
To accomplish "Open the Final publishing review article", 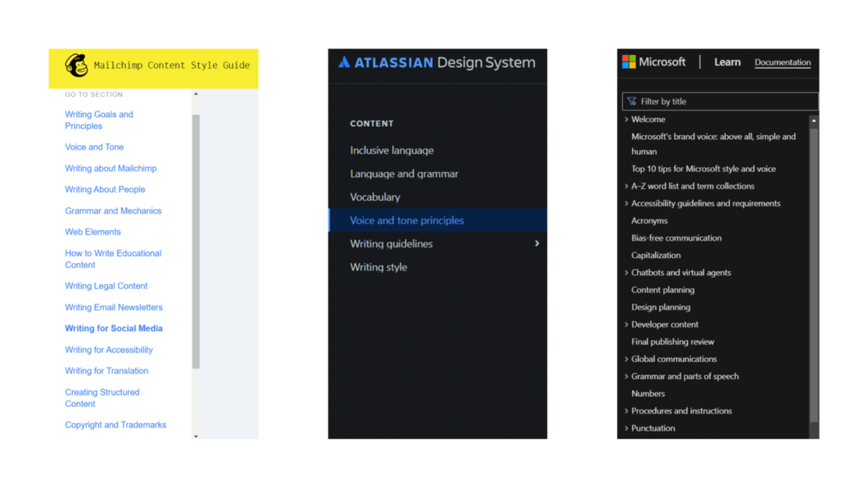I will click(673, 342).
